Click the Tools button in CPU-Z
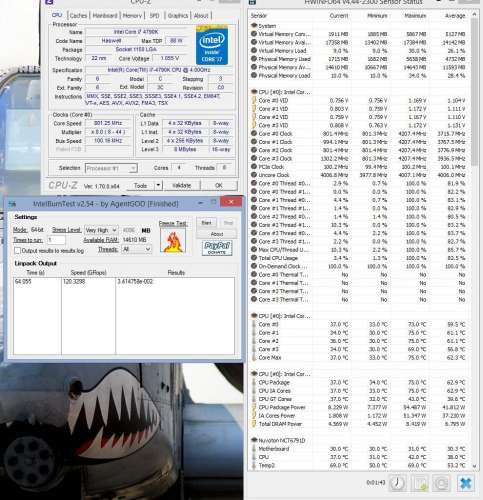The image size is (483, 500). (140, 185)
